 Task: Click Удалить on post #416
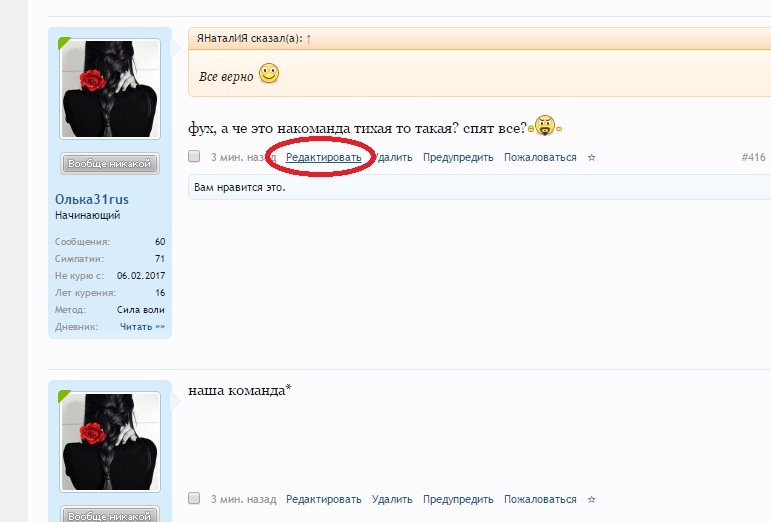[392, 157]
